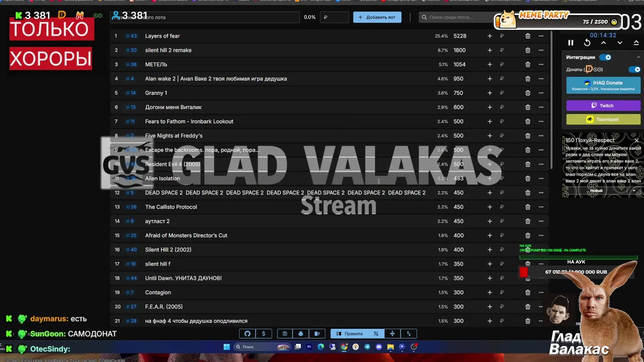Decrease timer with the down chevron
Image resolution: width=644 pixels, height=362 pixels.
click(620, 43)
